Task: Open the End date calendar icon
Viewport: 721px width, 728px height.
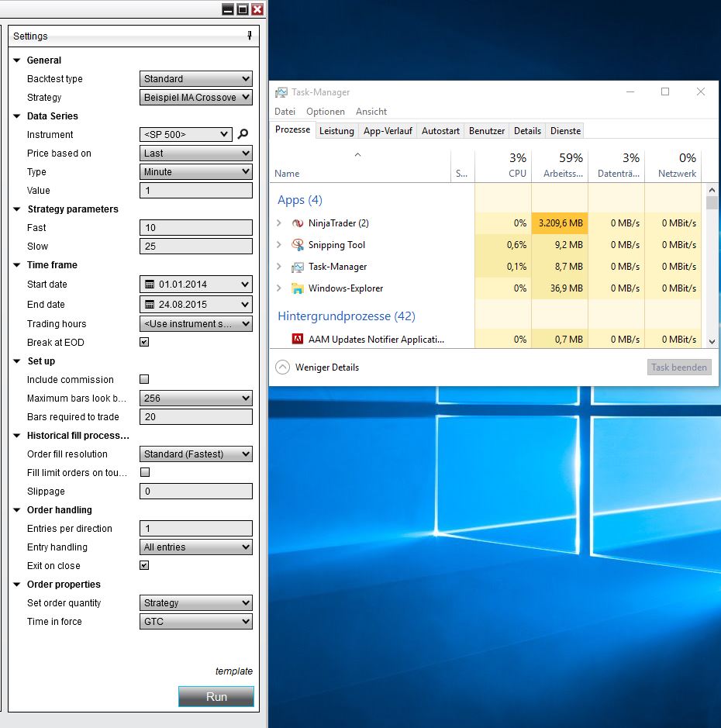Action: [150, 305]
